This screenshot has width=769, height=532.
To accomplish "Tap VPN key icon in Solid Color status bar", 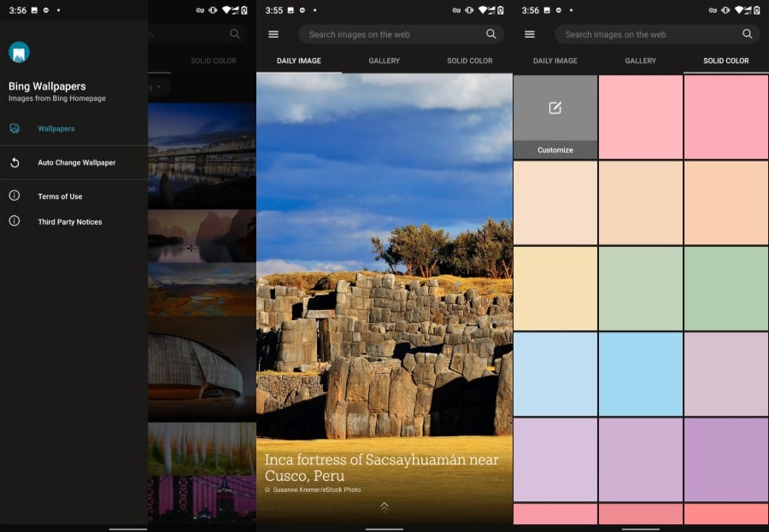I will tap(713, 10).
